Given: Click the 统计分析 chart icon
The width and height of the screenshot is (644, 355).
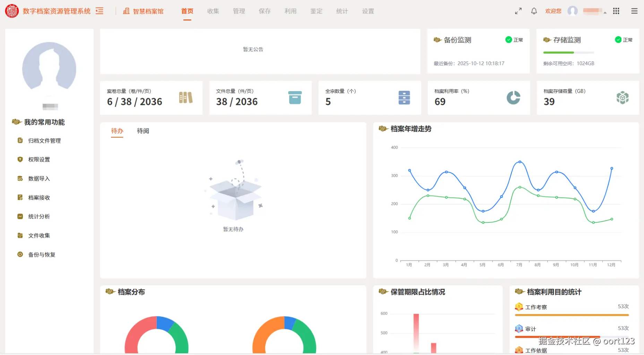Looking at the screenshot, I should tap(20, 216).
